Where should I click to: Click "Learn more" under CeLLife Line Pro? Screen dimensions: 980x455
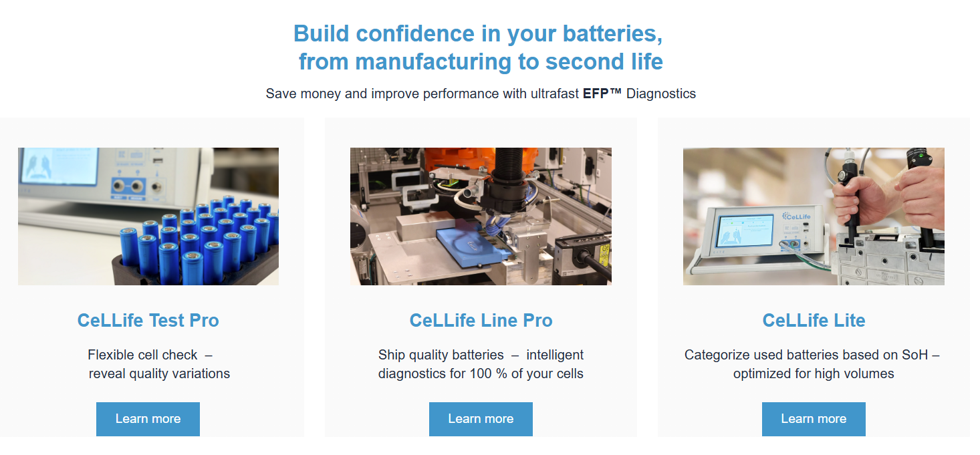point(481,419)
